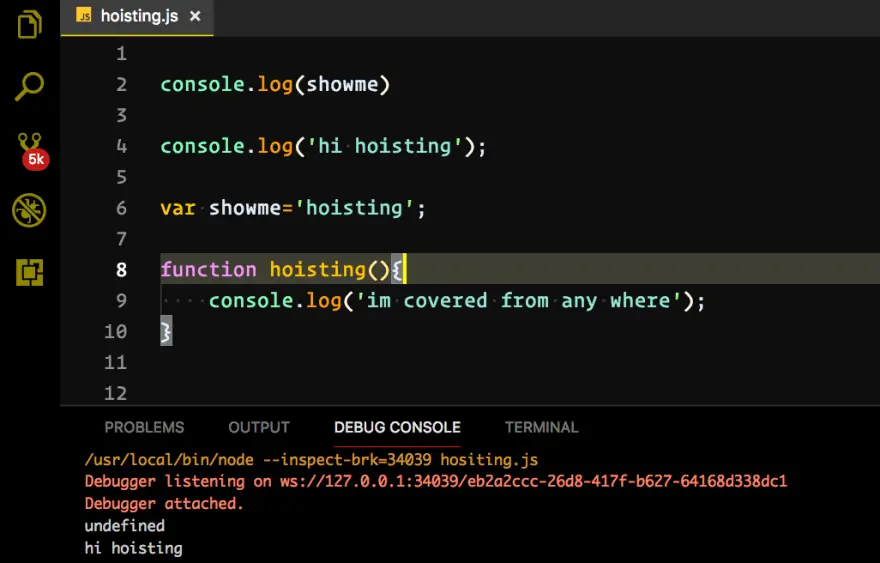Image resolution: width=880 pixels, height=563 pixels.
Task: Open the Debug bug icon
Action: (29, 210)
